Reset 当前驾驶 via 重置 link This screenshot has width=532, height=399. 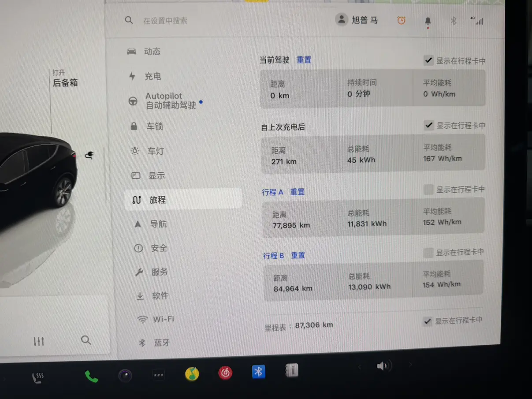tap(304, 60)
